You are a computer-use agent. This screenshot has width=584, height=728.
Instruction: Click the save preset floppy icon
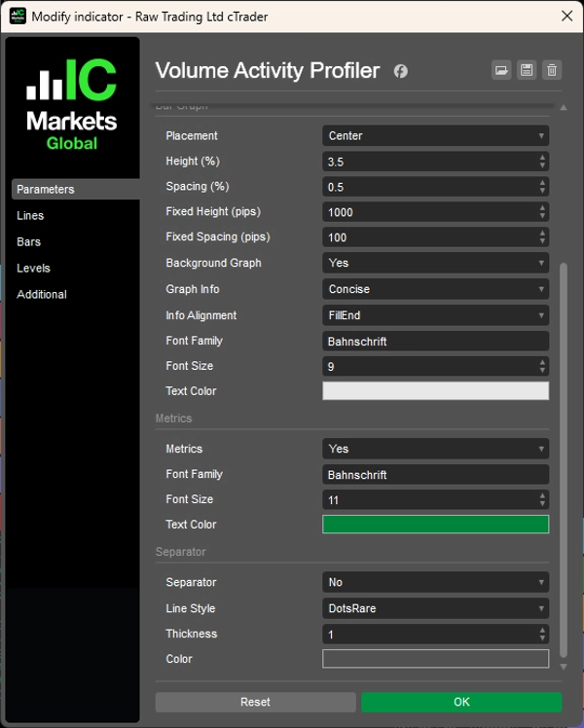click(527, 71)
